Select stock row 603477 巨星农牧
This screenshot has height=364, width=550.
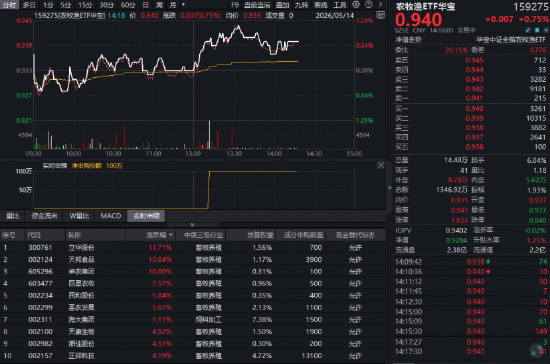coord(193,283)
